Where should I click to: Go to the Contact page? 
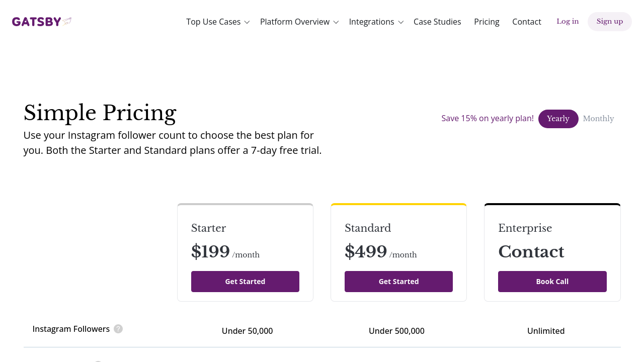(x=527, y=22)
